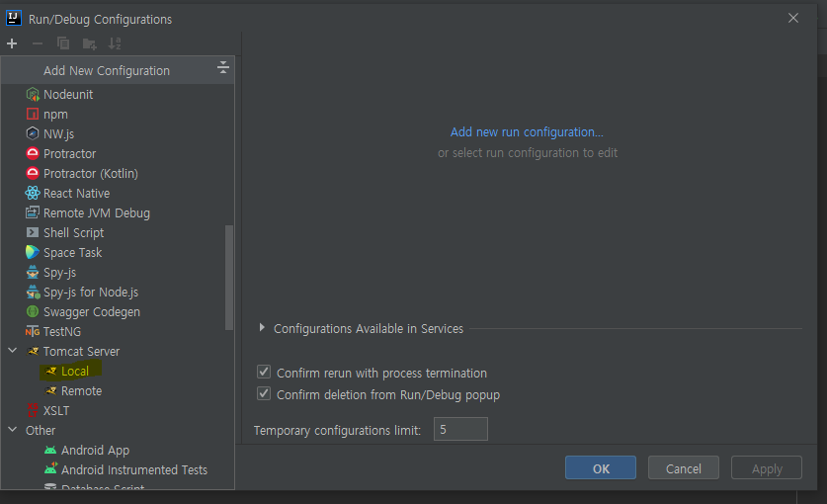Click the Spy-js for Node.js icon
The image size is (827, 504).
click(x=33, y=292)
